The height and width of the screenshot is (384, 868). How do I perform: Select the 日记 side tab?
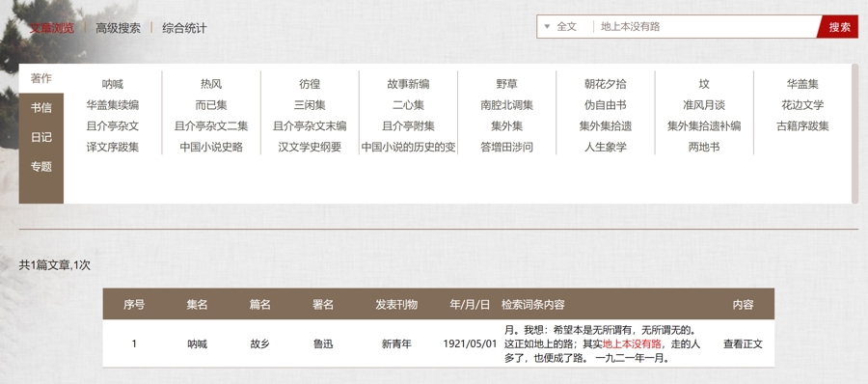point(41,137)
